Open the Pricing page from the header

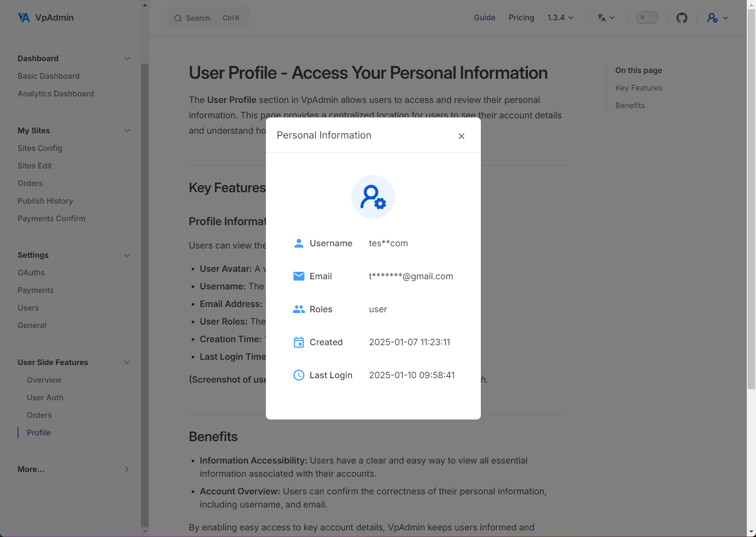click(x=521, y=18)
